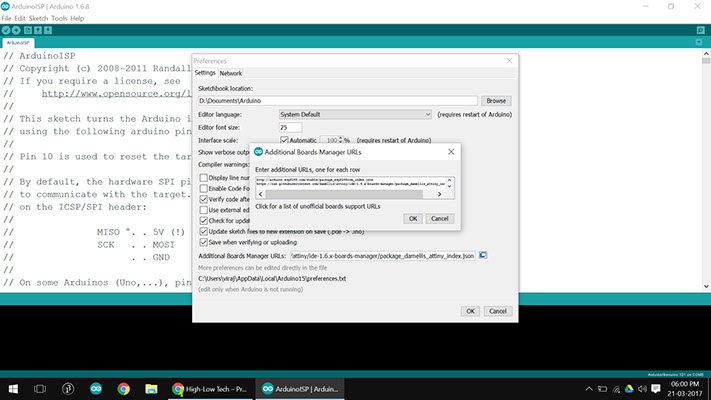This screenshot has height=400, width=711.
Task: Click the Verify sketch checkmark icon
Action: (x=6, y=30)
